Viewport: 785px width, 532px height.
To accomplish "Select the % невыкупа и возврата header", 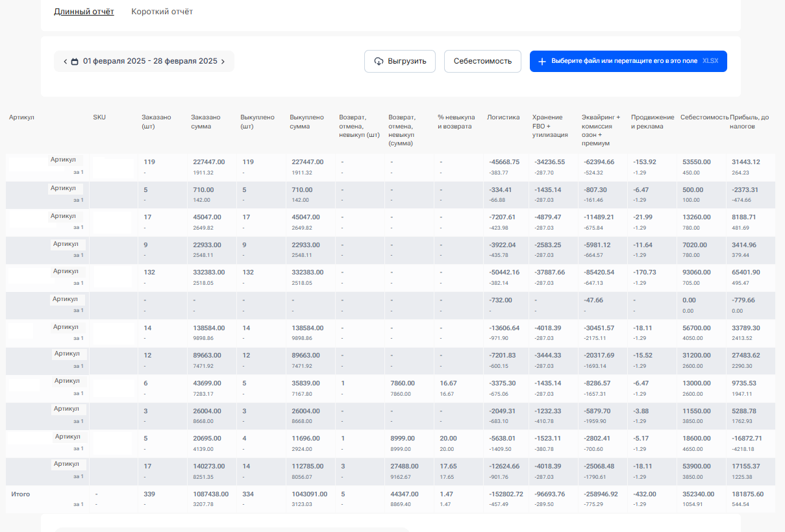I will [x=455, y=122].
